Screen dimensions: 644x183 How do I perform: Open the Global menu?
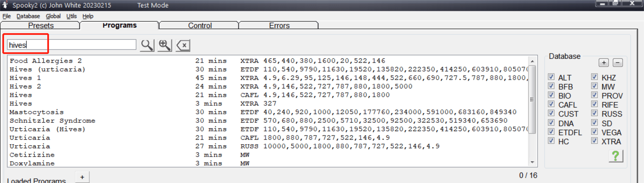[x=53, y=16]
